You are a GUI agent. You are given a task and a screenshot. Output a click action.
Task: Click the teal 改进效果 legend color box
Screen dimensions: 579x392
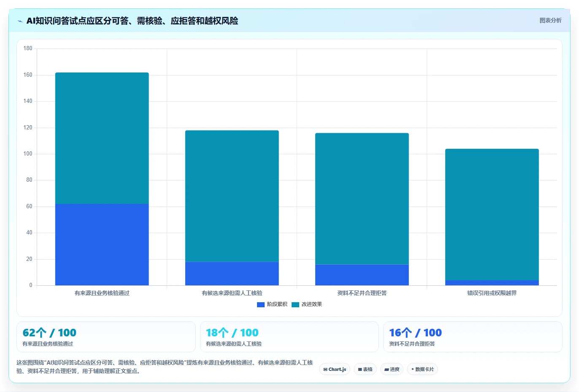click(295, 304)
